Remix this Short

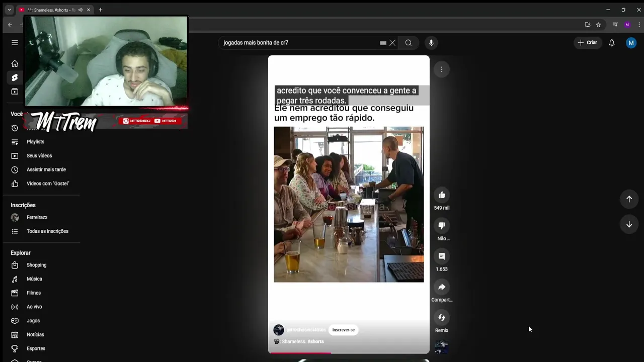point(441,318)
